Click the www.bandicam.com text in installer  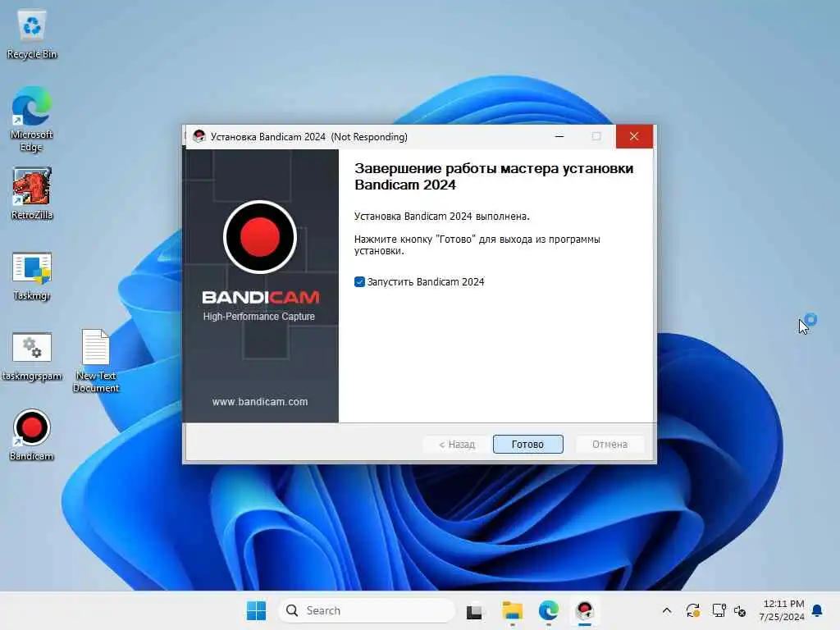pos(260,402)
